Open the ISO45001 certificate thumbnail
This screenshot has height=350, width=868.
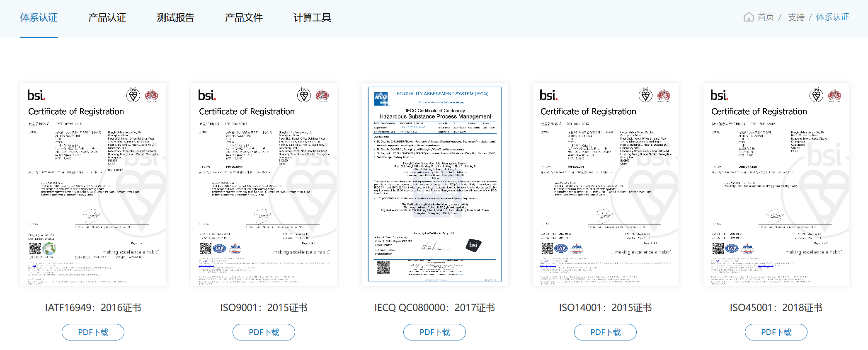776,184
